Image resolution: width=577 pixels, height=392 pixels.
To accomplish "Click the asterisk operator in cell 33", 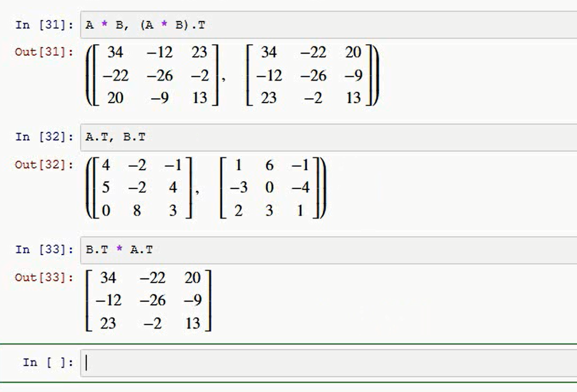I will (x=119, y=250).
